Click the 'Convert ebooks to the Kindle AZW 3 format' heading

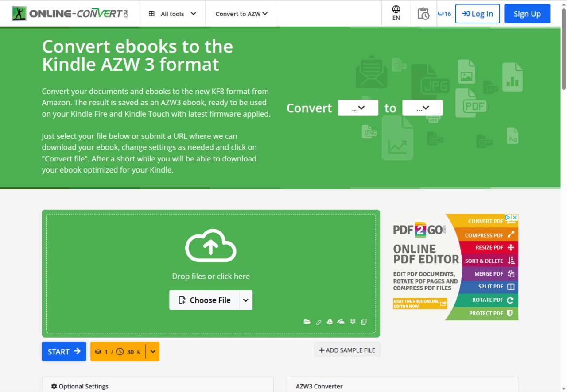137,55
